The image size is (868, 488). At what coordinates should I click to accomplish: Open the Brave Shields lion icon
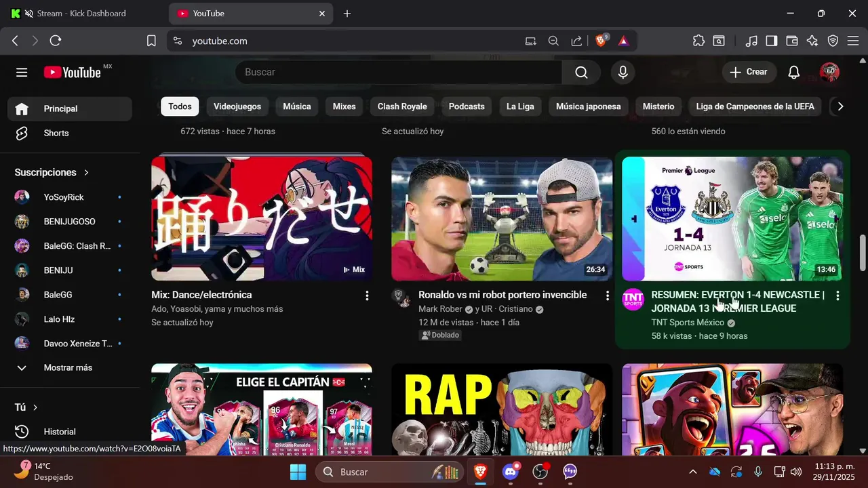click(601, 41)
